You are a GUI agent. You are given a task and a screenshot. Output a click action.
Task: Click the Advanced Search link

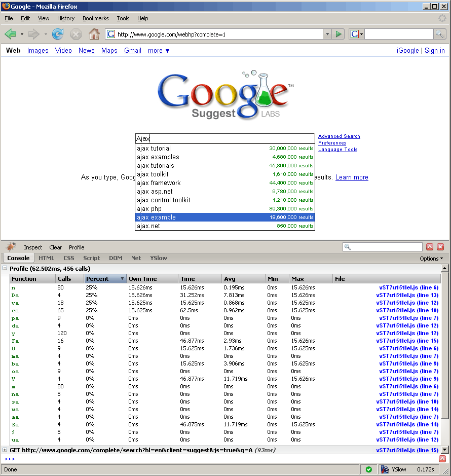[339, 136]
